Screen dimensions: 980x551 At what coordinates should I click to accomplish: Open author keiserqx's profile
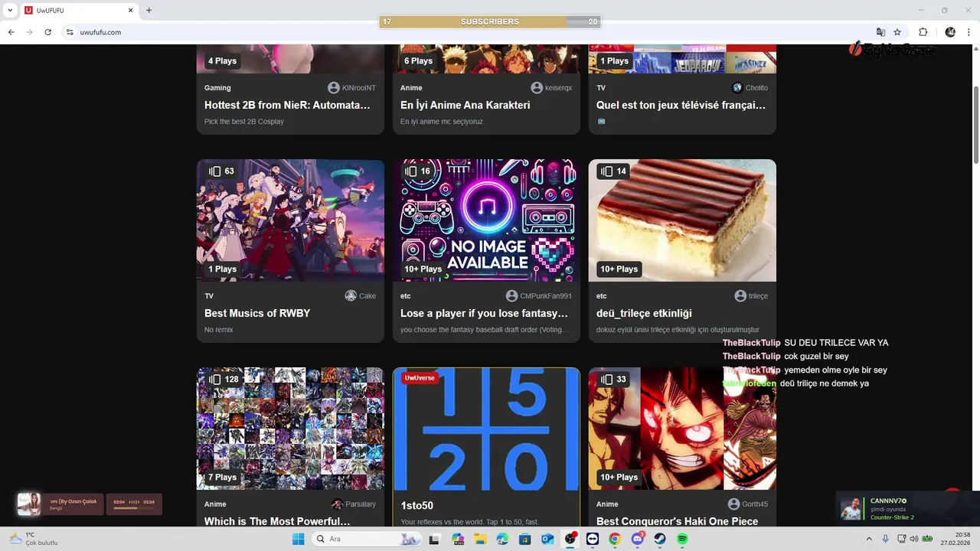tap(551, 87)
